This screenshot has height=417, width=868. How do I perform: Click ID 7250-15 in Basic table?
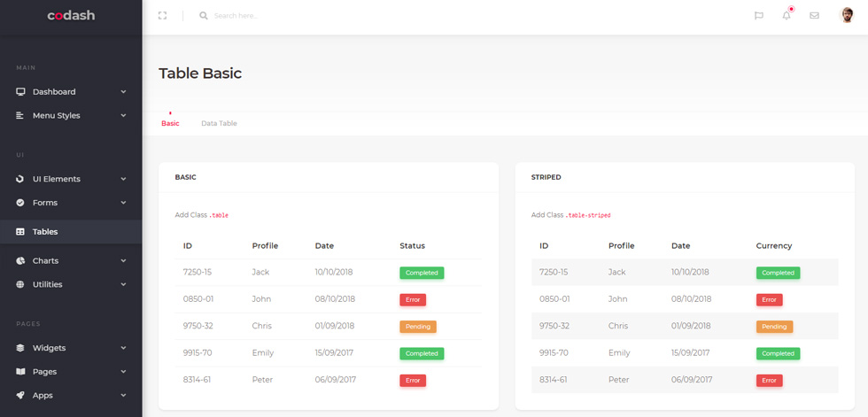pos(198,272)
